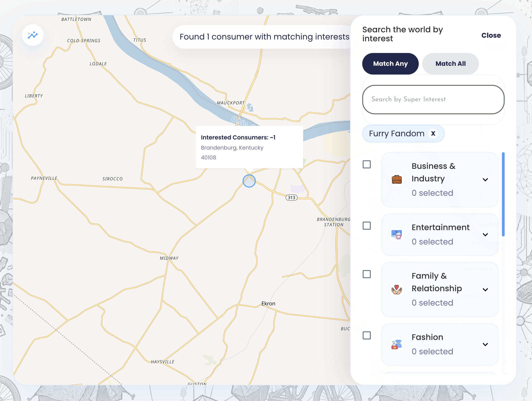Click the Haysville map label
This screenshot has width=532, height=401.
pyautogui.click(x=163, y=362)
